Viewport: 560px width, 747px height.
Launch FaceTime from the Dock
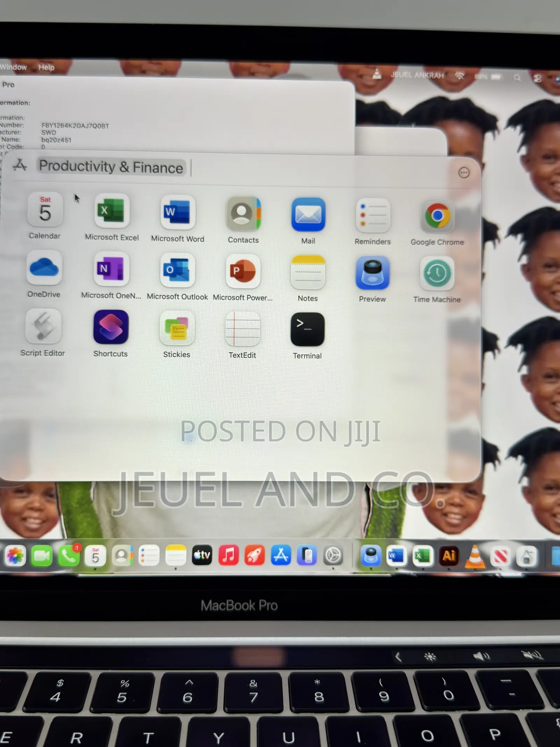(42, 556)
